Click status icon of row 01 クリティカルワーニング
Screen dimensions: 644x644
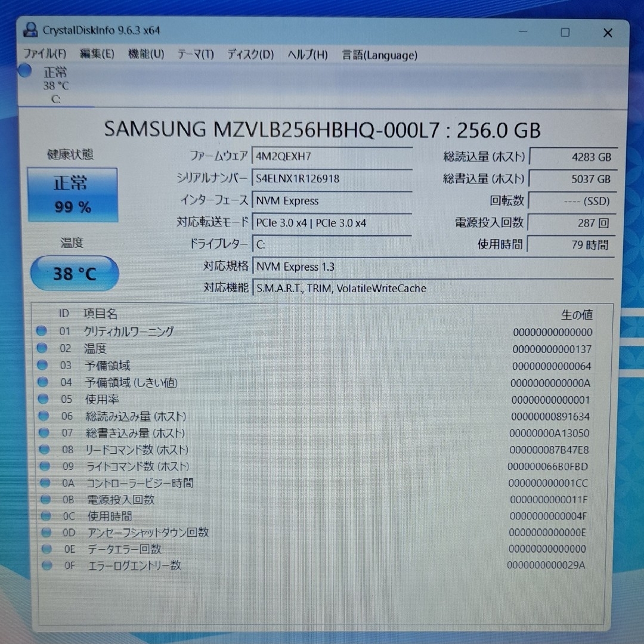coord(42,330)
